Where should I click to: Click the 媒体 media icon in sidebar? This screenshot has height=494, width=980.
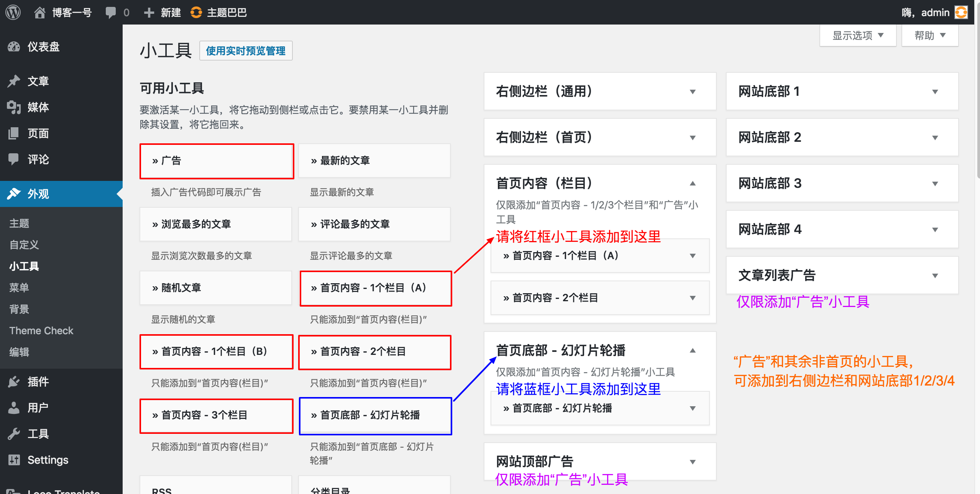click(14, 107)
